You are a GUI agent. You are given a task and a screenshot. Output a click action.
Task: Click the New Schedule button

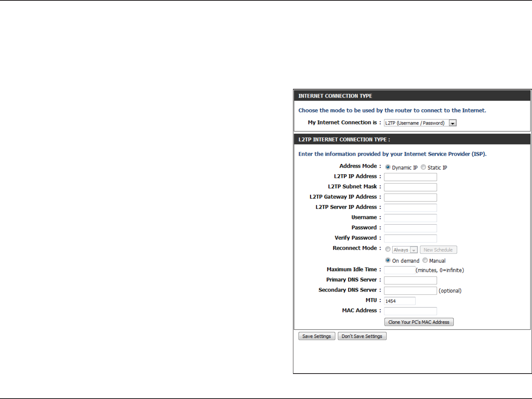[x=438, y=250]
